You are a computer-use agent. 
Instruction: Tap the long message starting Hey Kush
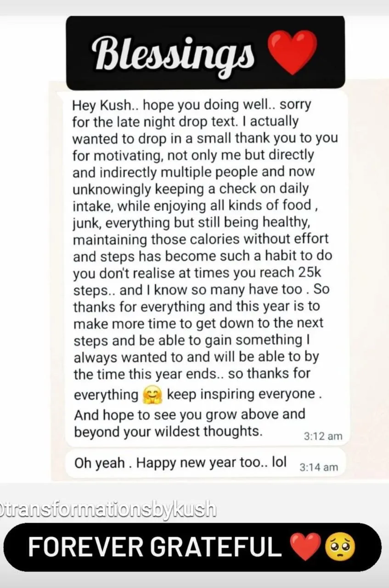coord(208,268)
